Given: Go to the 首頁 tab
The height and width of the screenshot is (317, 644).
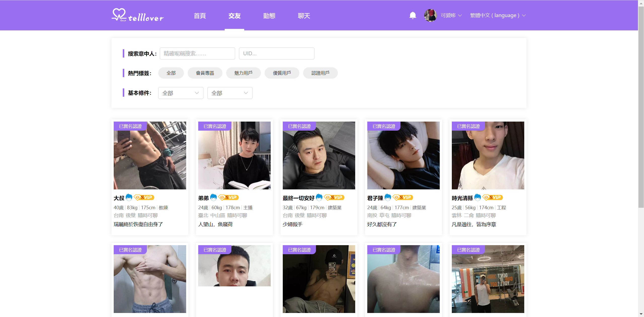Looking at the screenshot, I should 200,16.
